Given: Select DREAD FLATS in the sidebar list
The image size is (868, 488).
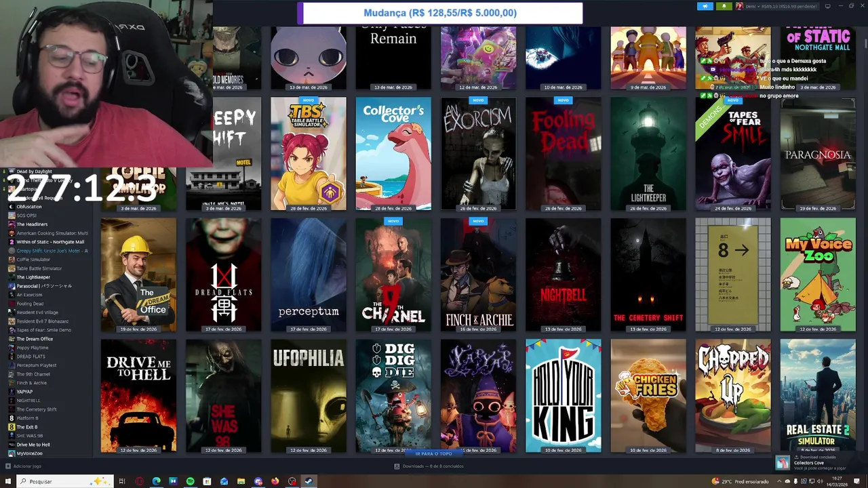Looking at the screenshot, I should pyautogui.click(x=31, y=357).
